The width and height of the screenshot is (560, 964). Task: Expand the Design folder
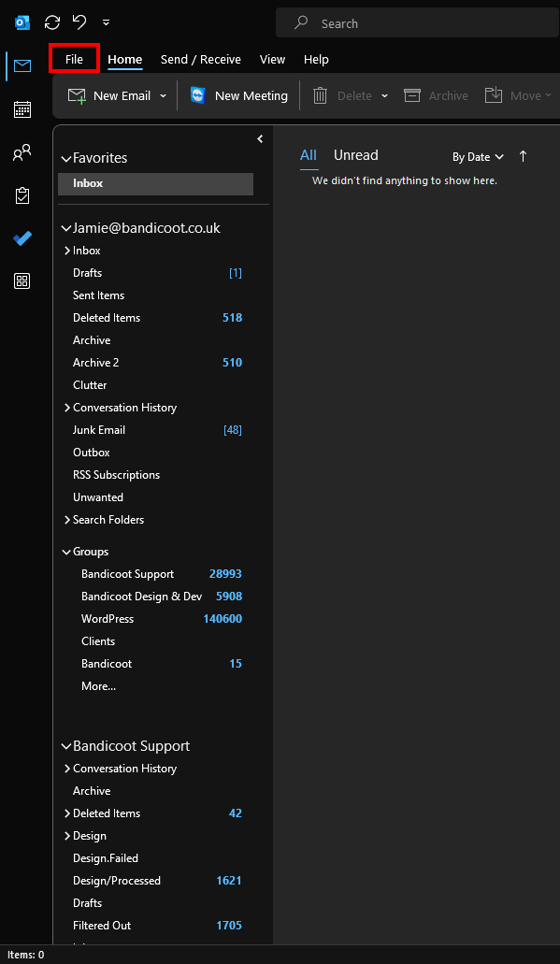point(67,836)
